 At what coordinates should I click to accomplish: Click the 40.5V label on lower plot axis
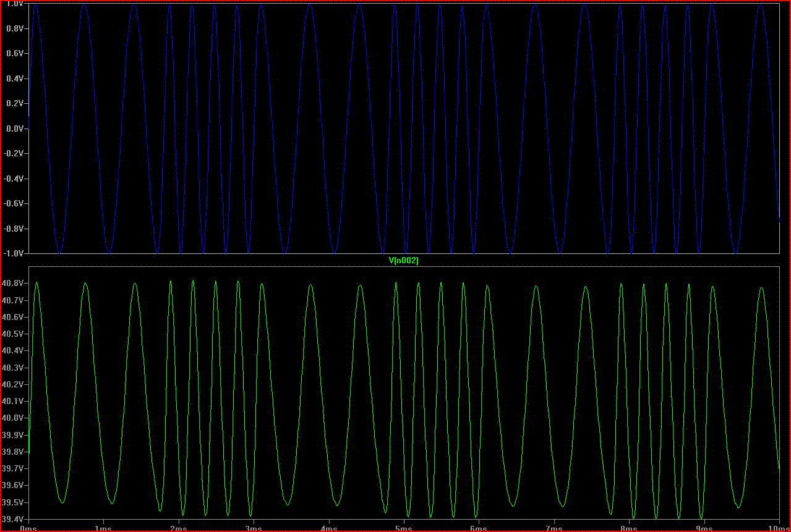[13, 334]
